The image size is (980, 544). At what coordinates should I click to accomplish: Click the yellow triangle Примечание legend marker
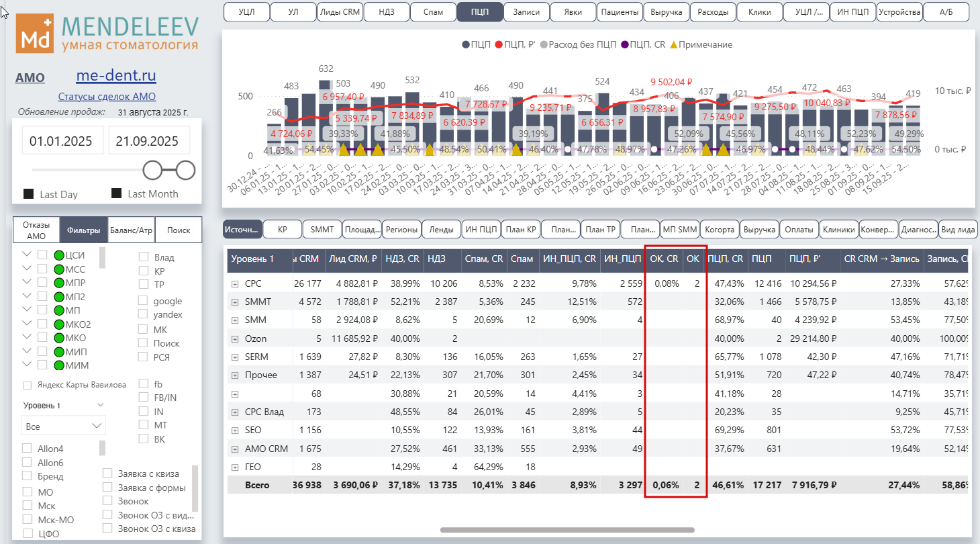pyautogui.click(x=673, y=45)
